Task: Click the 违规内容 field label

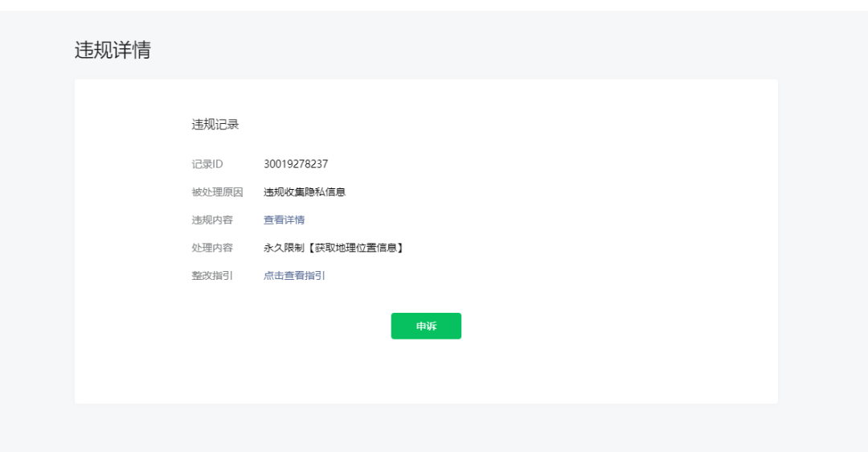Action: [212, 220]
